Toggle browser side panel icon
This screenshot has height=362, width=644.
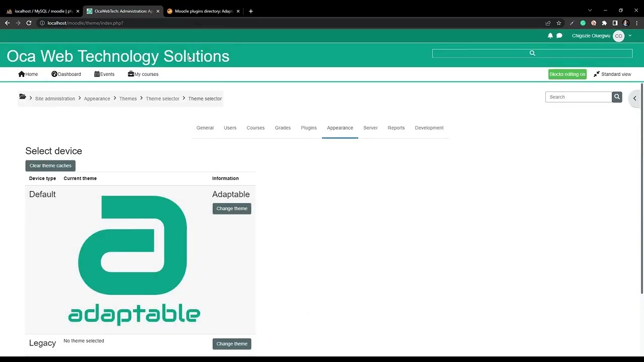click(615, 23)
